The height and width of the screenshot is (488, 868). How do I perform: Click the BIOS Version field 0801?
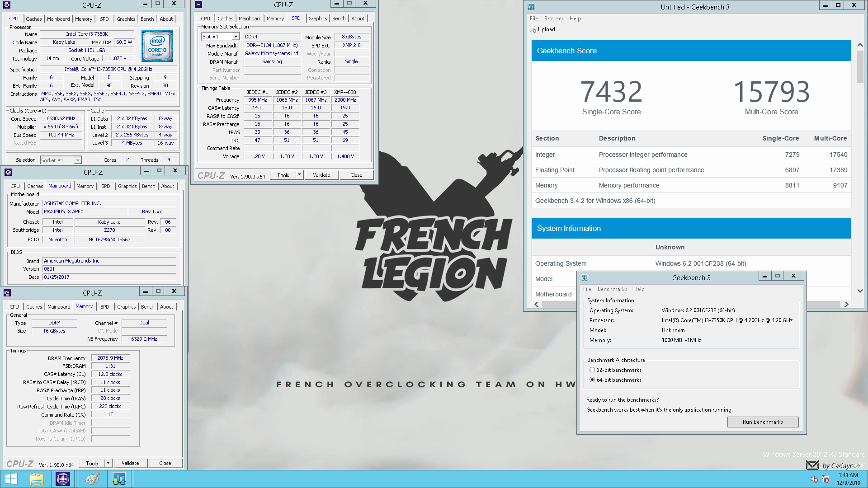[x=109, y=269]
